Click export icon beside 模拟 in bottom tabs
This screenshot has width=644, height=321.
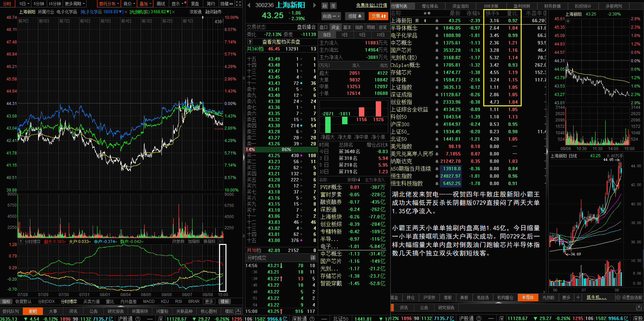click(238, 311)
